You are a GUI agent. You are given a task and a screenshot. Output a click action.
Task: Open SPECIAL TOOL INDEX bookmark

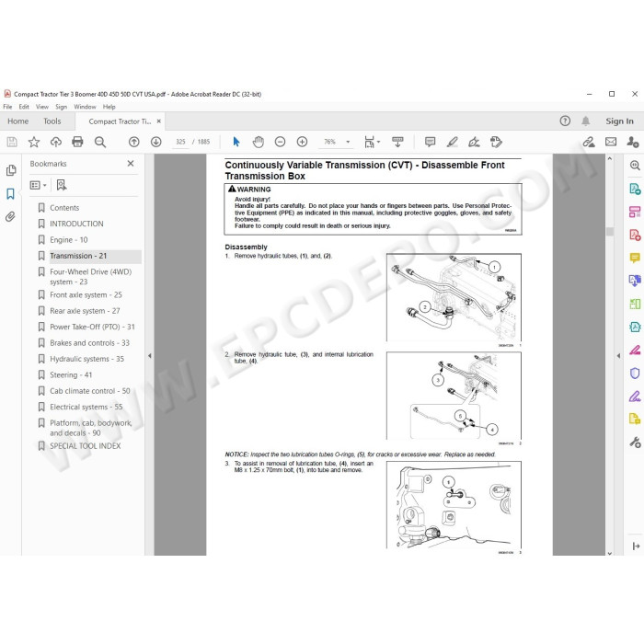click(85, 446)
